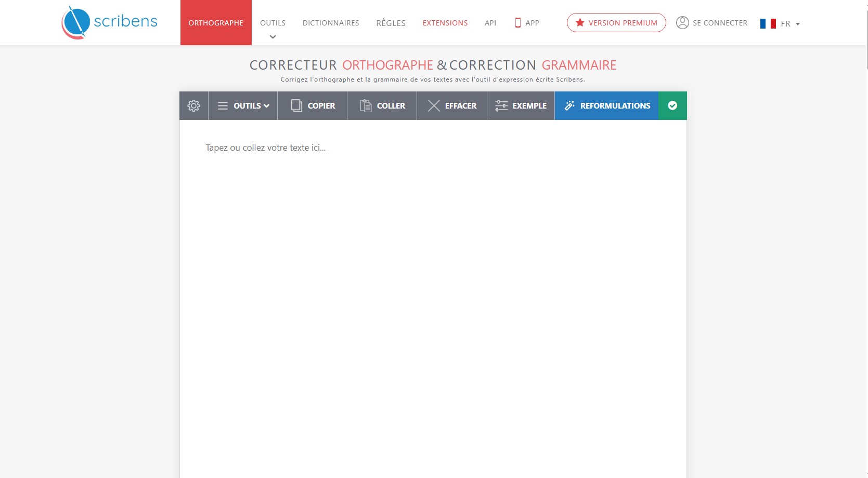The image size is (868, 478).
Task: Expand the Outils menu in top navigation
Action: click(273, 23)
